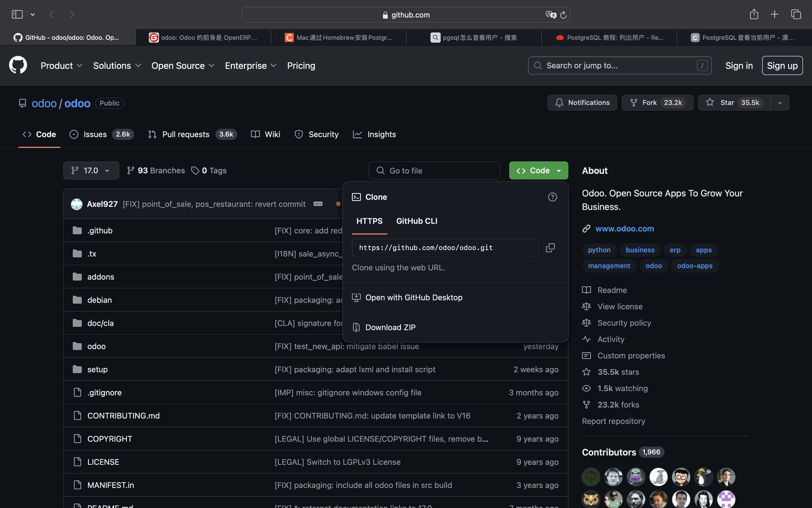The width and height of the screenshot is (812, 508).
Task: Select the HTTPS clone tab
Action: (x=369, y=221)
